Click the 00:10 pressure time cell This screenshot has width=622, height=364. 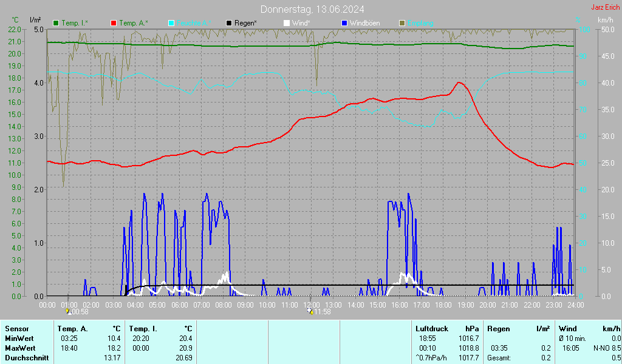tap(427, 348)
